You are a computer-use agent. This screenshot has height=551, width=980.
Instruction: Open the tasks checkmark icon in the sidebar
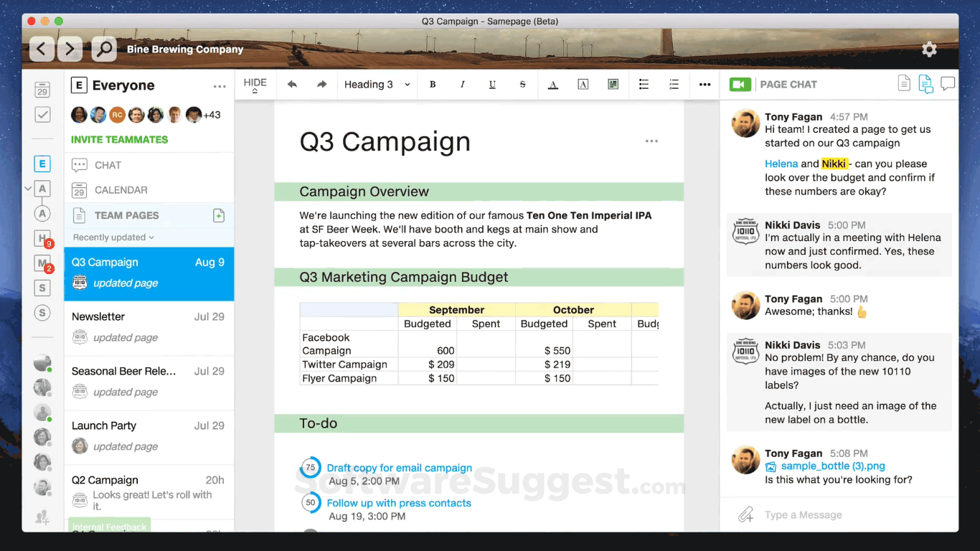[41, 114]
